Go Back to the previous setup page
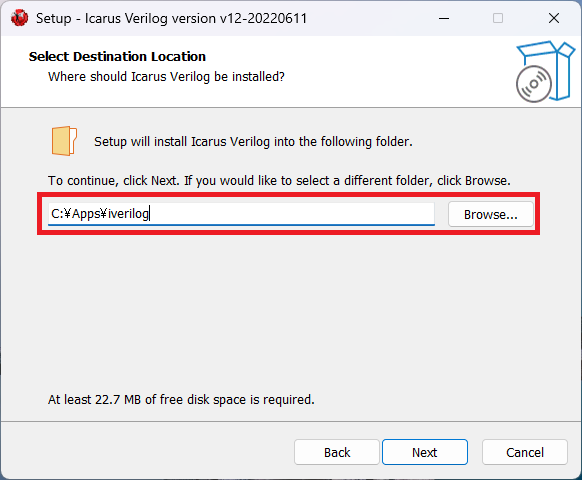The image size is (582, 480). pos(337,452)
